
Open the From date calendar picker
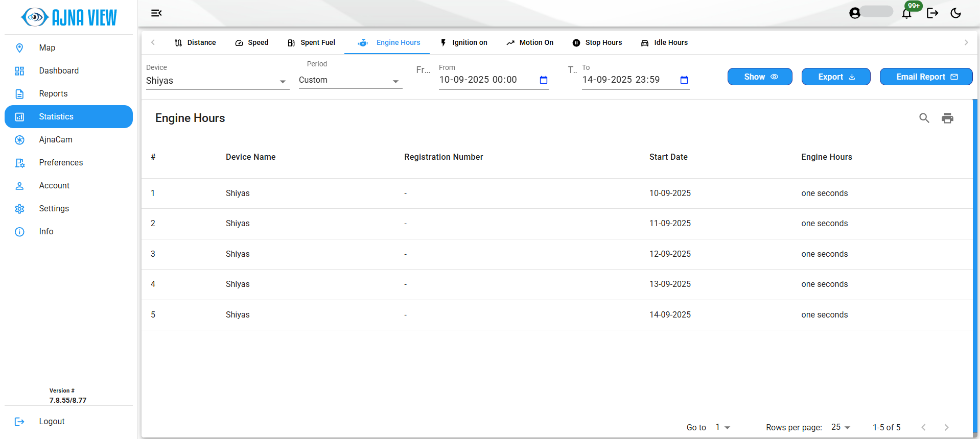544,80
